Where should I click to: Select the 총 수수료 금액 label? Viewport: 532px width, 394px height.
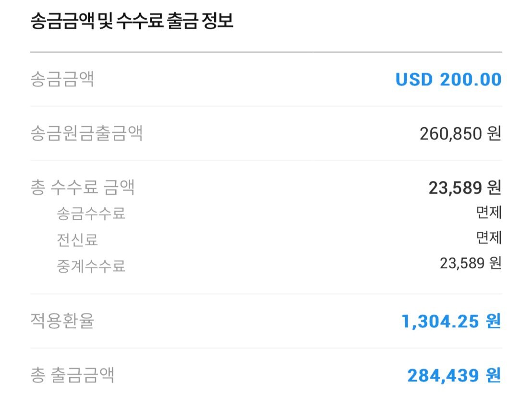coord(83,187)
